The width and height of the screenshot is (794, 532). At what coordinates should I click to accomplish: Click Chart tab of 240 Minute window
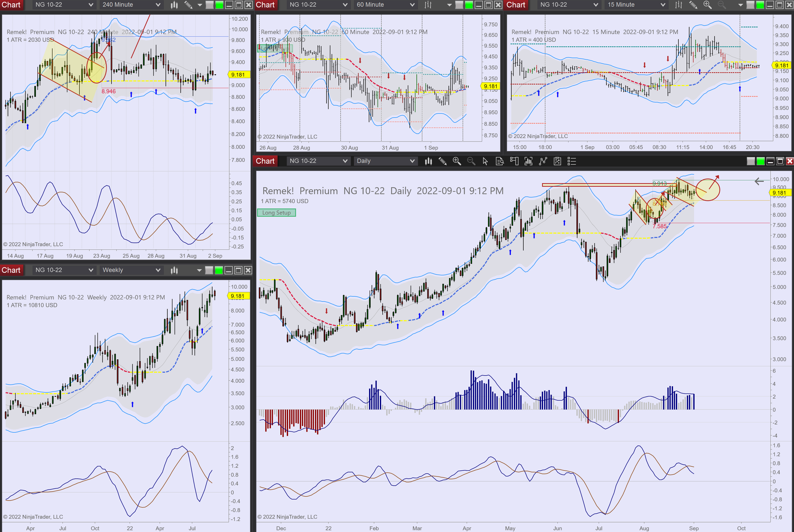11,5
